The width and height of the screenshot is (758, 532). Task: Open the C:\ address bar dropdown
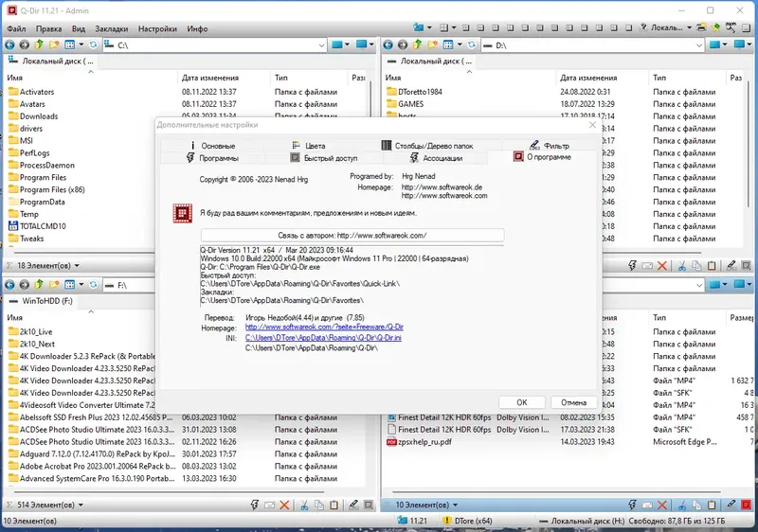pos(321,45)
